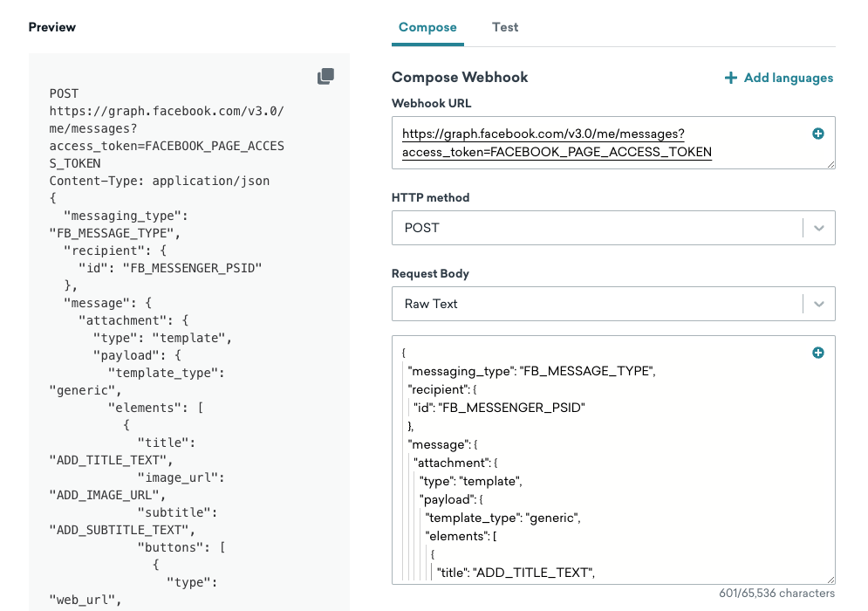Click "elements": [ line in body editor
The image size is (868, 611).
(x=461, y=536)
